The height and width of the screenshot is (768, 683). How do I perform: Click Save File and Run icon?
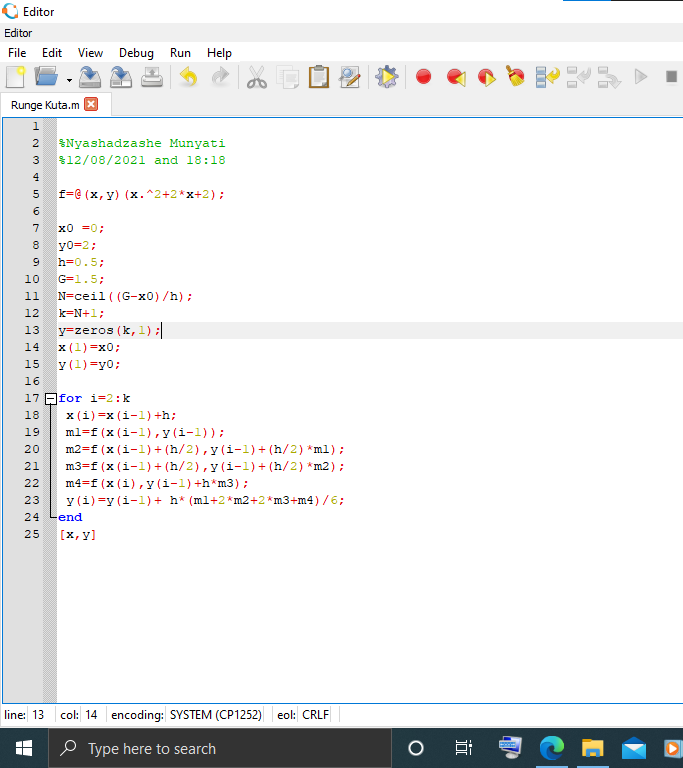pyautogui.click(x=386, y=77)
